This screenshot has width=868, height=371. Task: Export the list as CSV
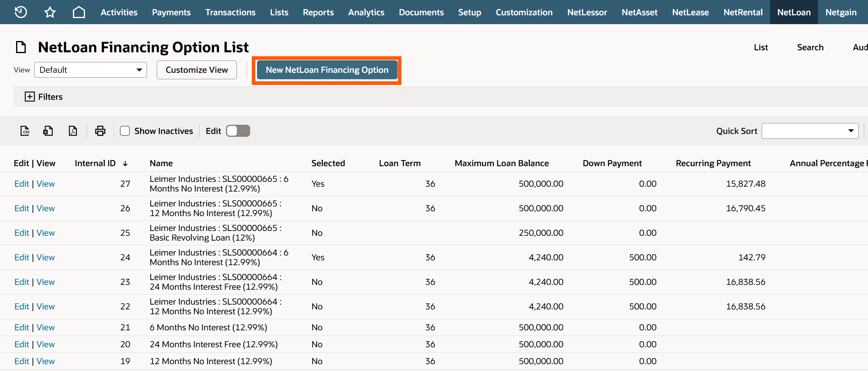click(x=25, y=131)
